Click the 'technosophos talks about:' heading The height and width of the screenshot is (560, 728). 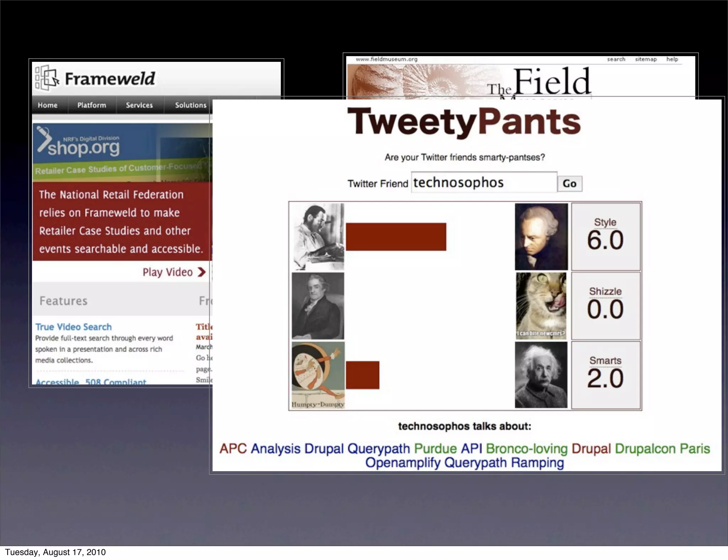tap(464, 426)
